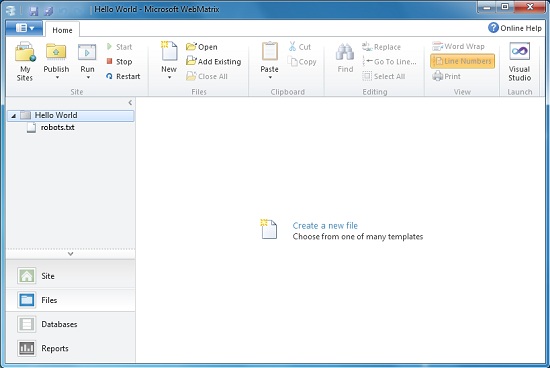Click the Create a new file link
The height and width of the screenshot is (368, 550).
point(325,226)
